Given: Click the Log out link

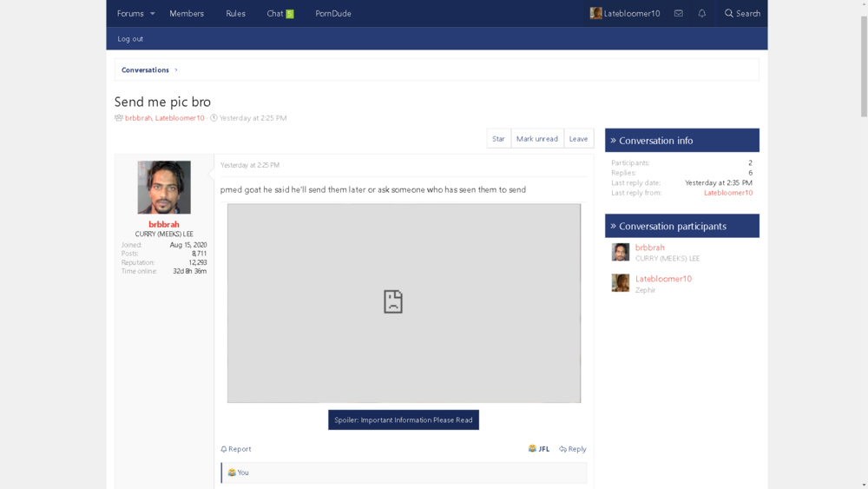Looking at the screenshot, I should click(x=130, y=39).
